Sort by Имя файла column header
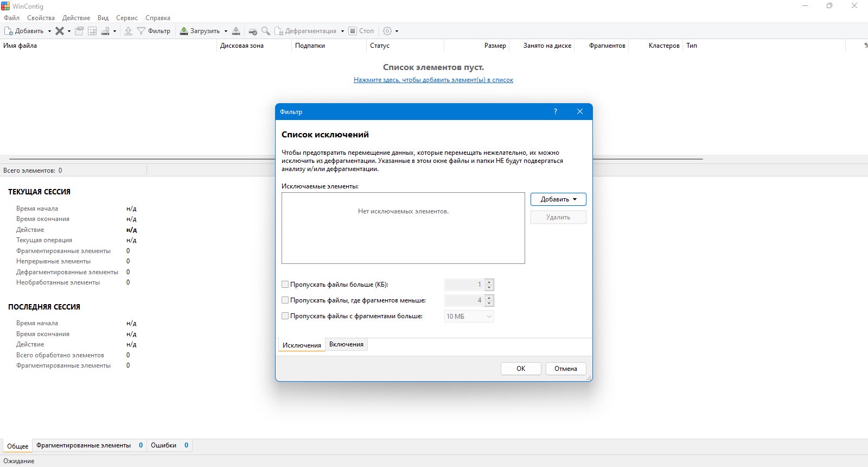The width and height of the screenshot is (868, 467). click(108, 46)
